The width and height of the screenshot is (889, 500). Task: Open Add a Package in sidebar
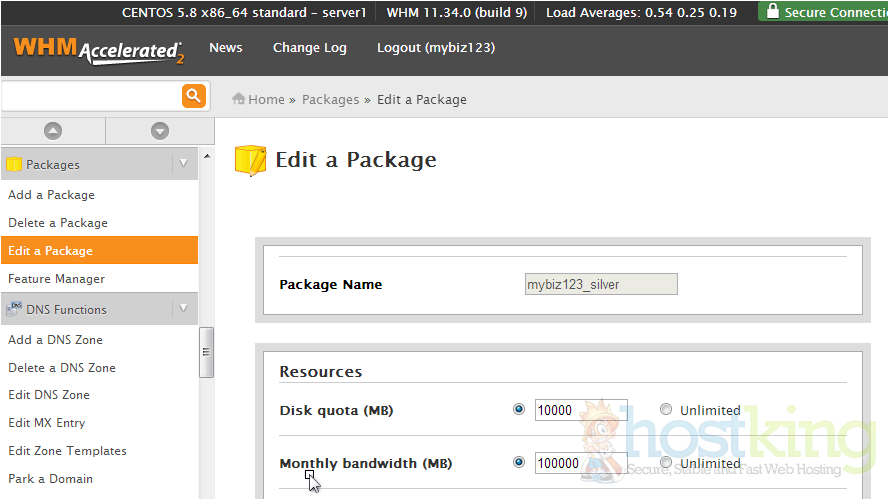[51, 195]
